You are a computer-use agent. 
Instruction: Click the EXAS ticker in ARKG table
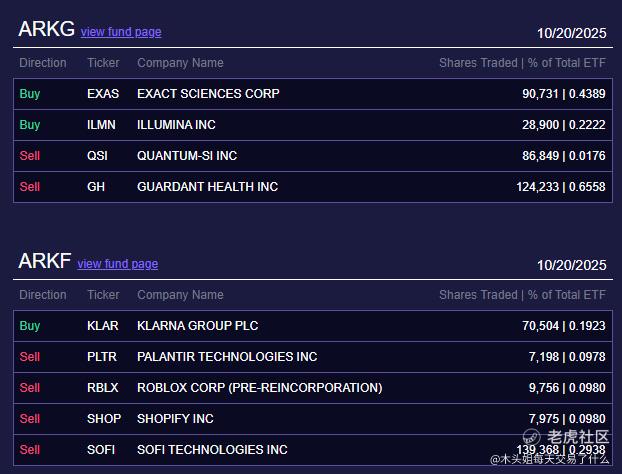point(103,94)
